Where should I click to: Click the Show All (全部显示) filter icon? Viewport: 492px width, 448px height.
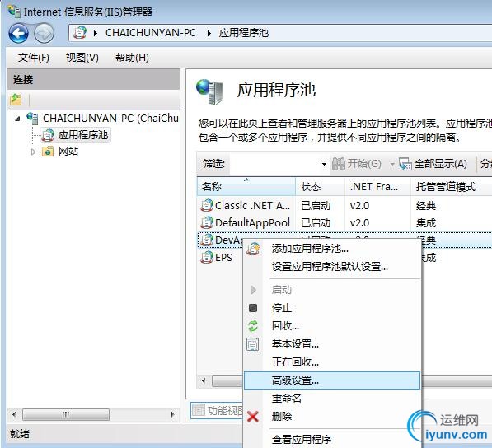coord(405,164)
